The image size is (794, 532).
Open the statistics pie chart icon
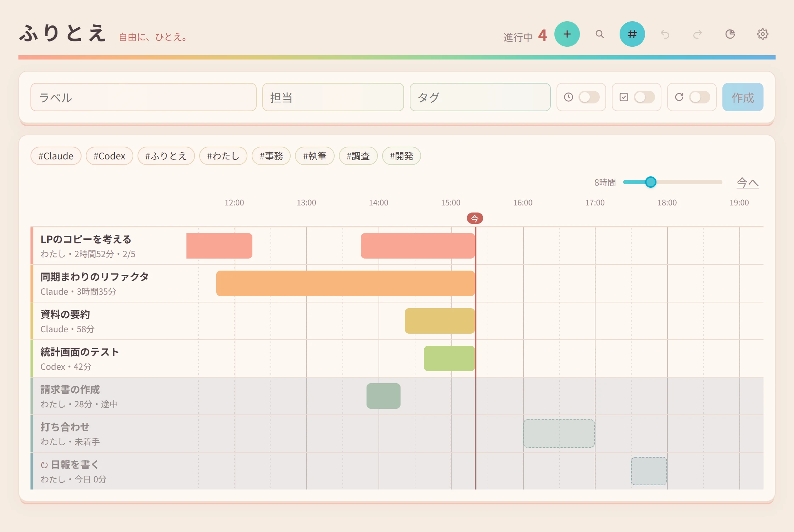pos(730,34)
